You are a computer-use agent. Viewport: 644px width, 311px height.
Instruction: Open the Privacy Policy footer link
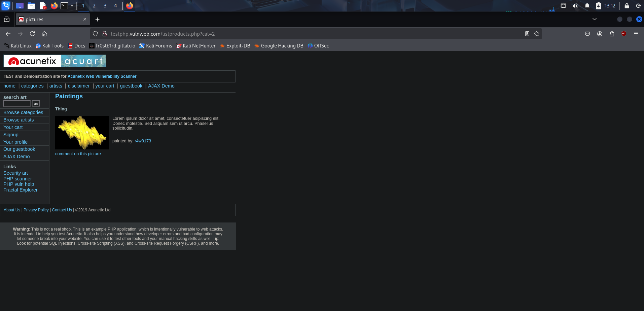coord(36,210)
